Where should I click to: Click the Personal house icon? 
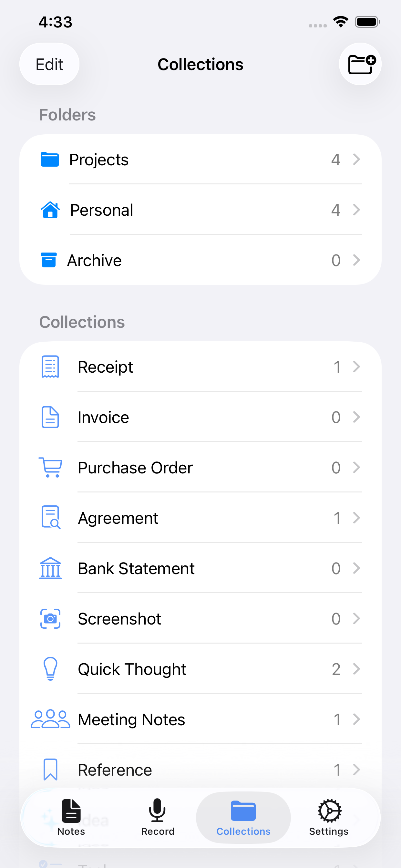coord(50,210)
